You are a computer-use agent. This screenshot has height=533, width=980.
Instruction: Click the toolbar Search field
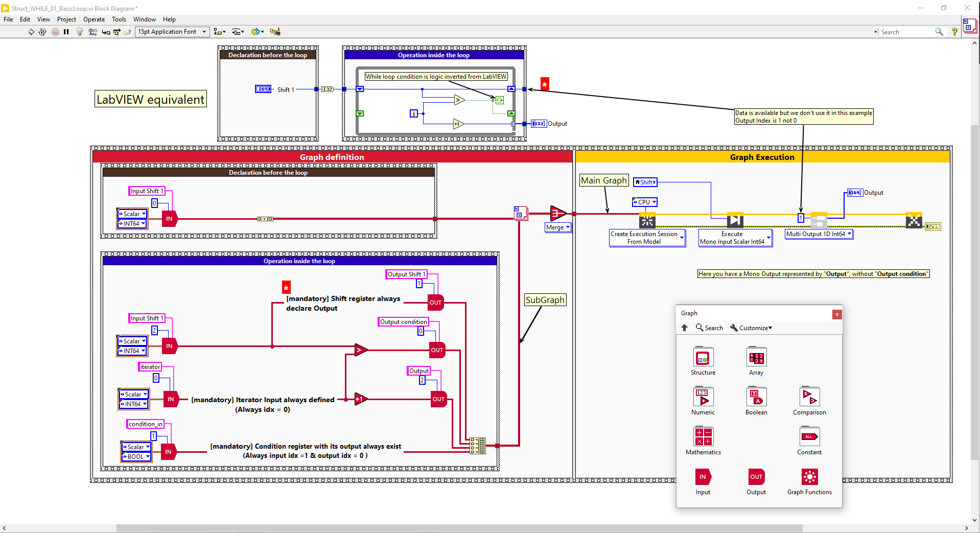907,32
